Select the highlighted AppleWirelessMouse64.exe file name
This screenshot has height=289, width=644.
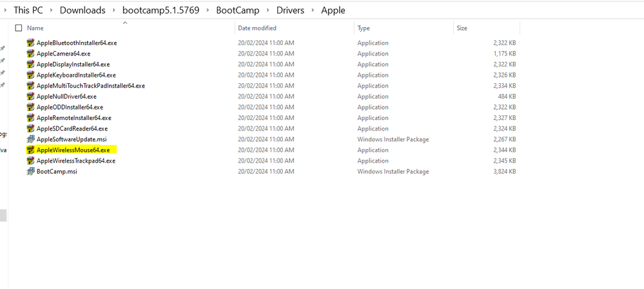tap(73, 150)
